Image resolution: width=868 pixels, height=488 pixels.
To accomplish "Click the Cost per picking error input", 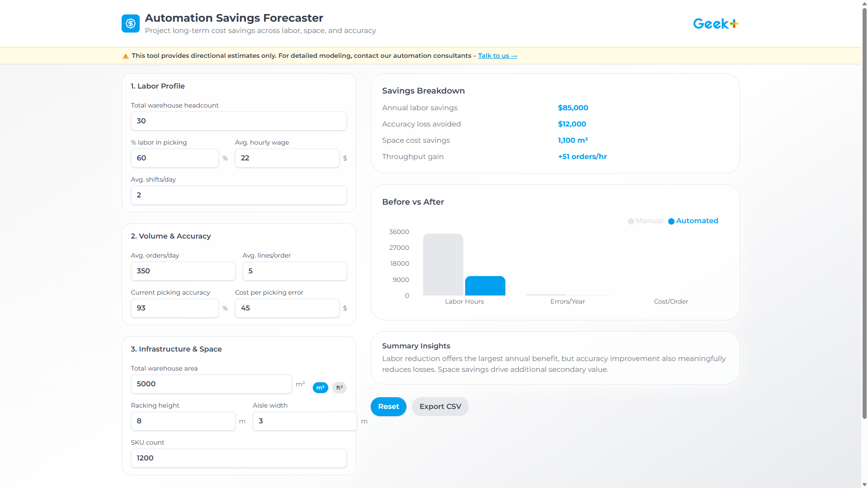I will pyautogui.click(x=287, y=308).
